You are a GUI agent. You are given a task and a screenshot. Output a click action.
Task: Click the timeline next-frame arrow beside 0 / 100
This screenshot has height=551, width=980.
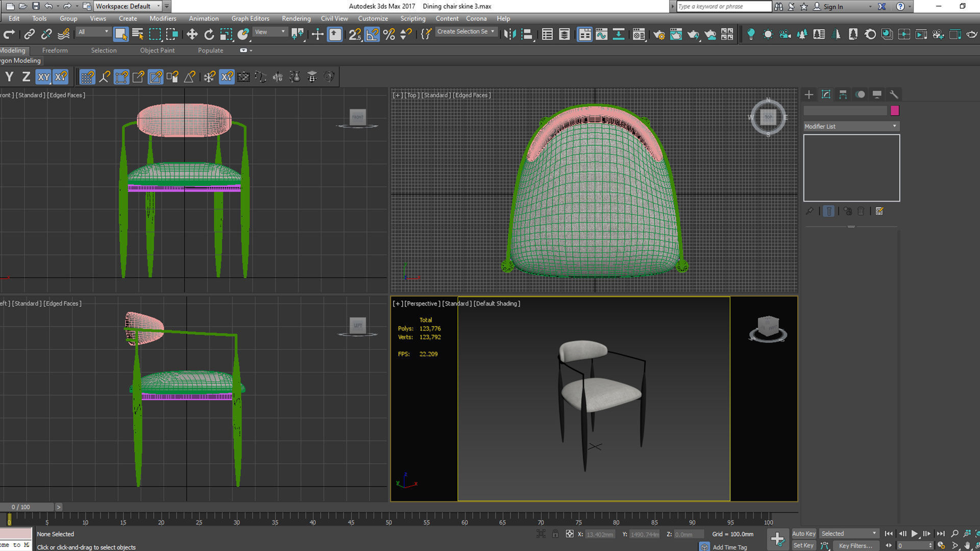point(59,507)
